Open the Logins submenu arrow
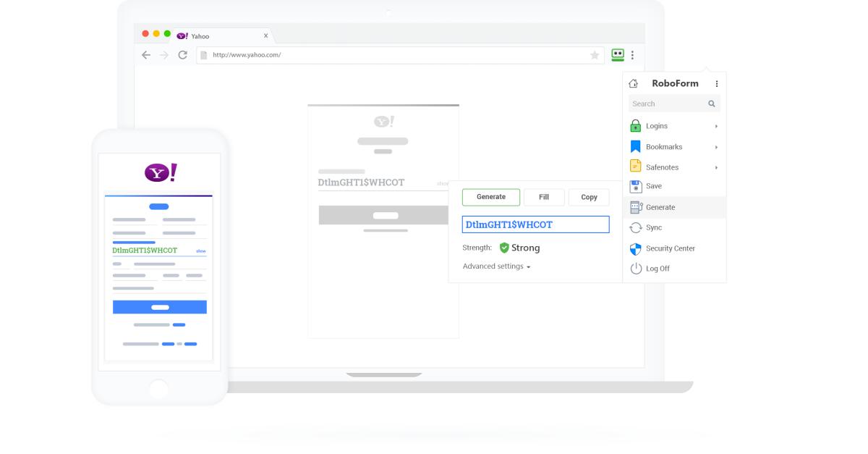Screen dimensions: 868x454 coord(716,125)
